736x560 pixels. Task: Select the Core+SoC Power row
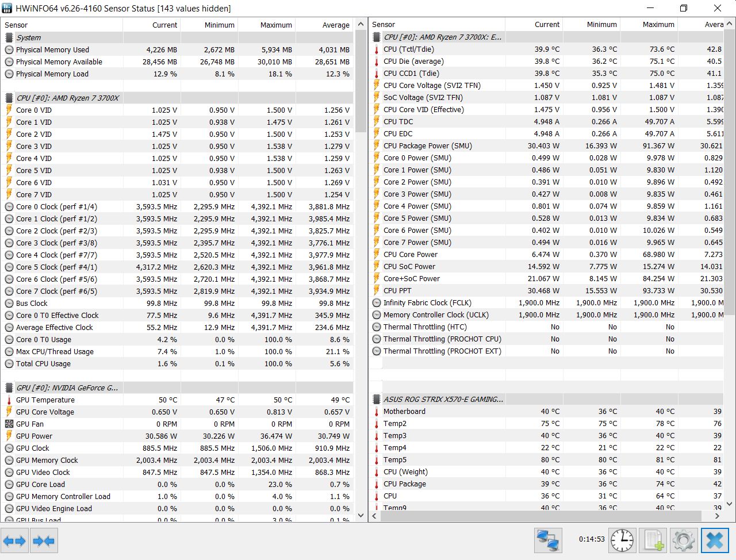[x=546, y=278]
